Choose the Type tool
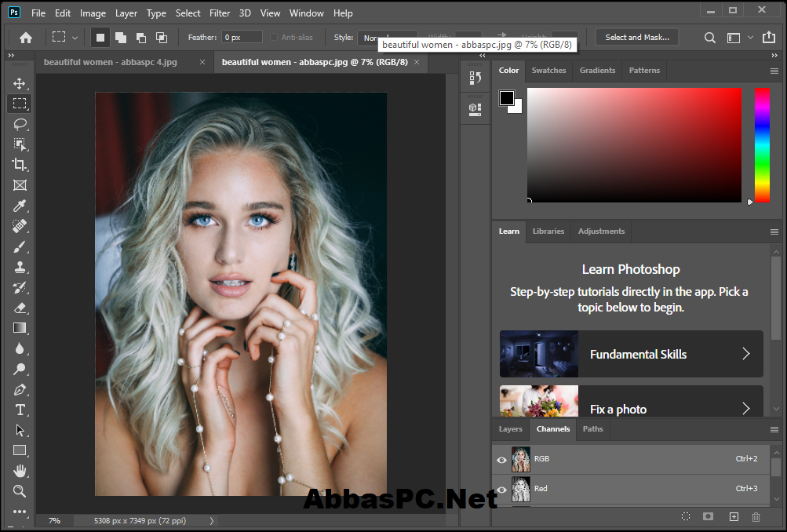Screen dimensions: 787x532 pos(20,410)
